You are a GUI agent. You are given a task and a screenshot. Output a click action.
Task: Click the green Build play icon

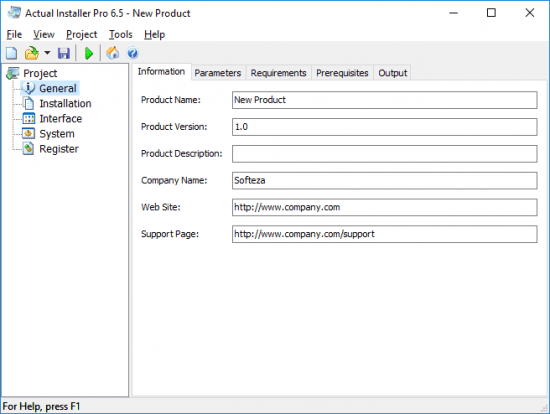pyautogui.click(x=89, y=53)
